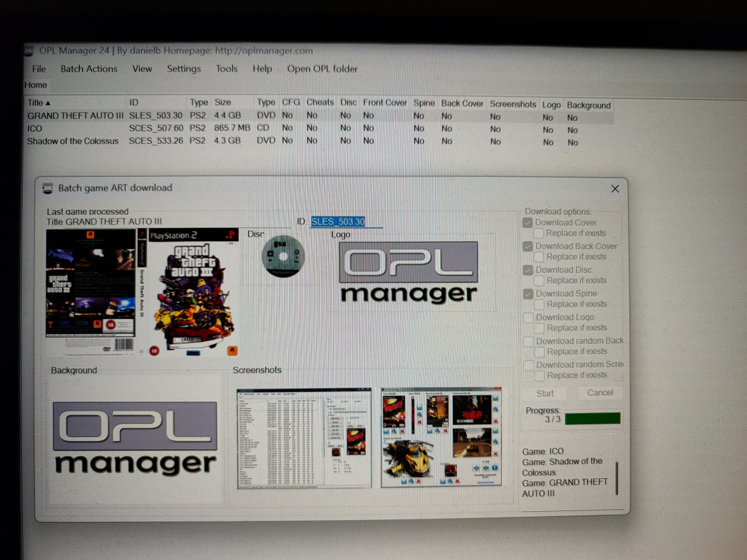Click the 865.7 MB size cell
The width and height of the screenshot is (747, 560).
(232, 128)
